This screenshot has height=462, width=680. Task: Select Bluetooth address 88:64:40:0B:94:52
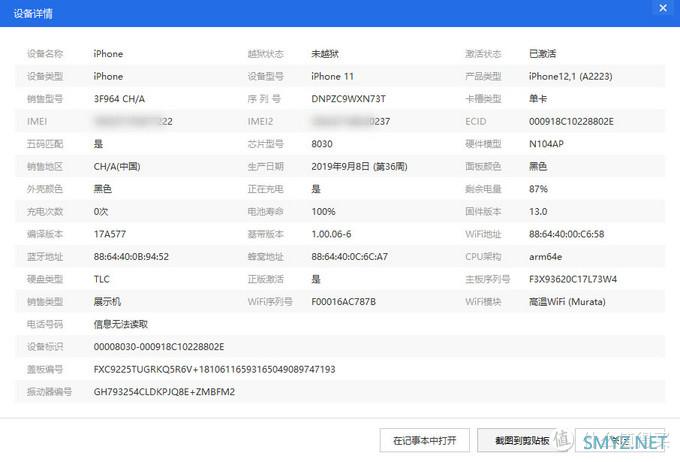pos(131,257)
